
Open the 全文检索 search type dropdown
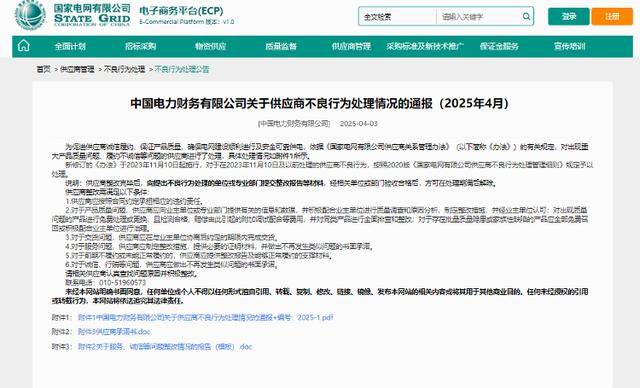[397, 17]
